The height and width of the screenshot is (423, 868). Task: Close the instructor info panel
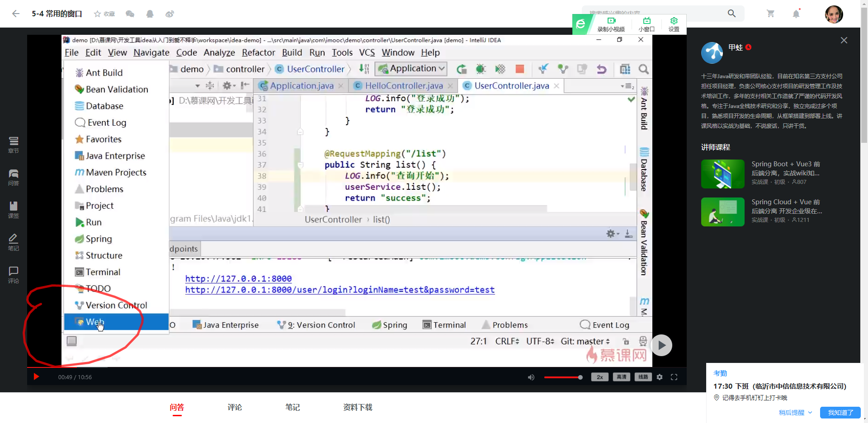tap(844, 40)
